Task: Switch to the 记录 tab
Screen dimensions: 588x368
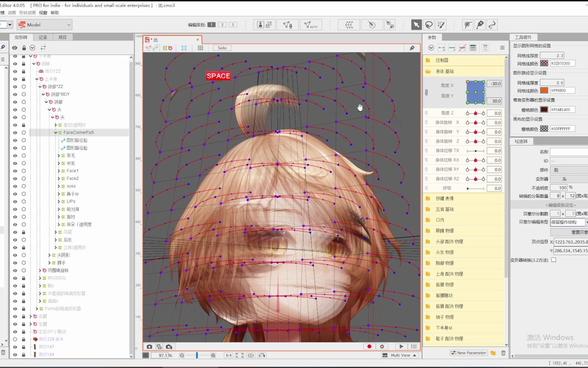Action: pyautogui.click(x=43, y=37)
